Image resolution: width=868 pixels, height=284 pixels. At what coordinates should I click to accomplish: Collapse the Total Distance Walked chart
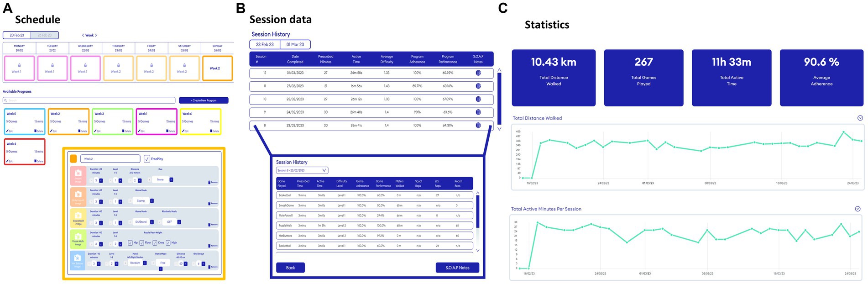point(860,118)
